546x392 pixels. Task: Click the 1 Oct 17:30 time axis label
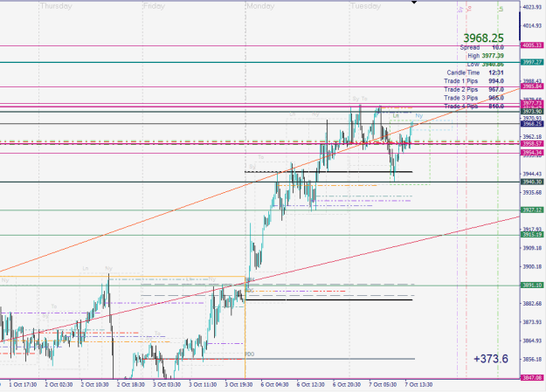click(23, 385)
